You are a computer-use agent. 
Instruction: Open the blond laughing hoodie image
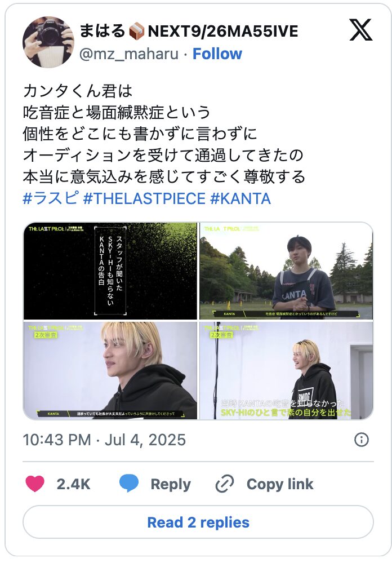tap(286, 371)
